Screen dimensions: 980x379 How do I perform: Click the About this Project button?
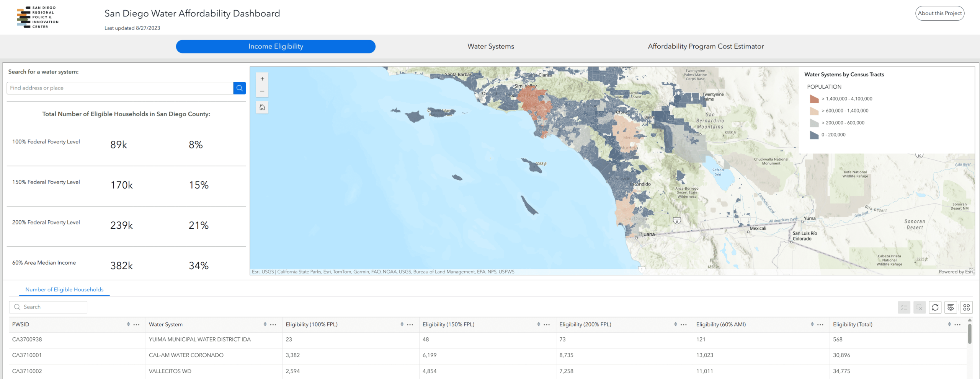(939, 13)
